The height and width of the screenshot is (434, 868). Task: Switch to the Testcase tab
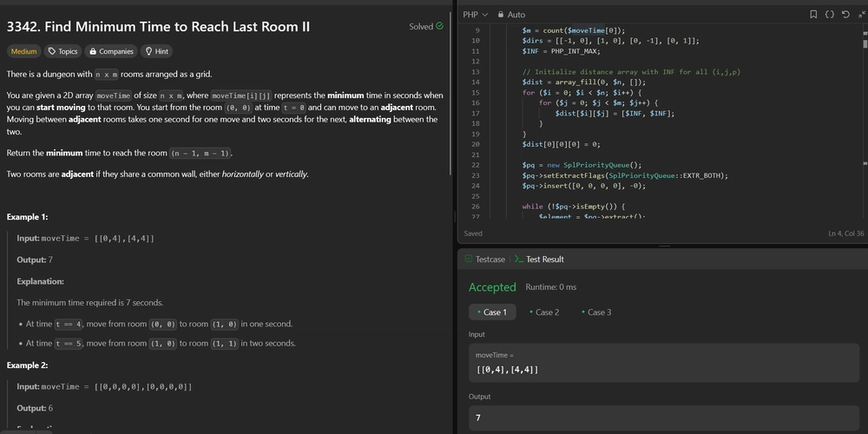point(484,259)
